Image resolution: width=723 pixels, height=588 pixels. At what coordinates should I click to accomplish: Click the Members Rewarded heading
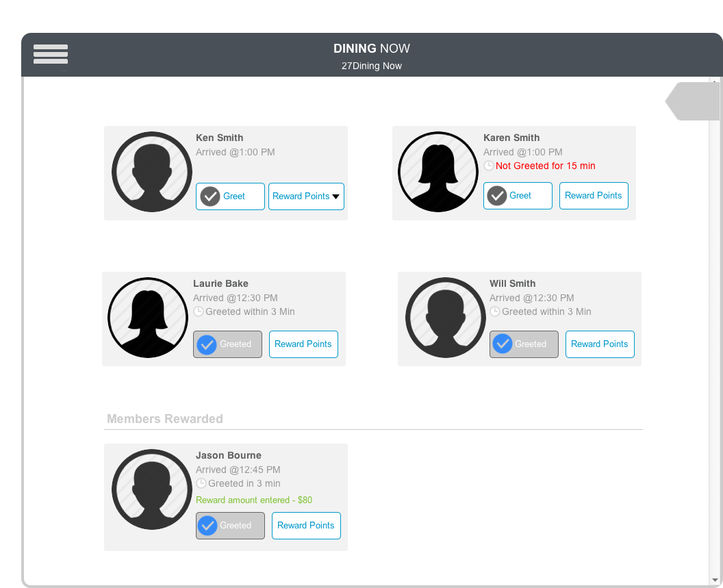tap(165, 419)
